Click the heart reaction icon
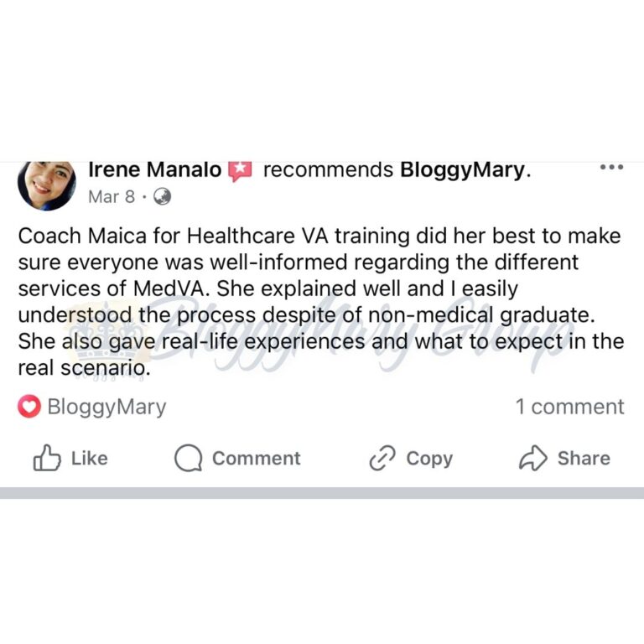 pyautogui.click(x=29, y=408)
